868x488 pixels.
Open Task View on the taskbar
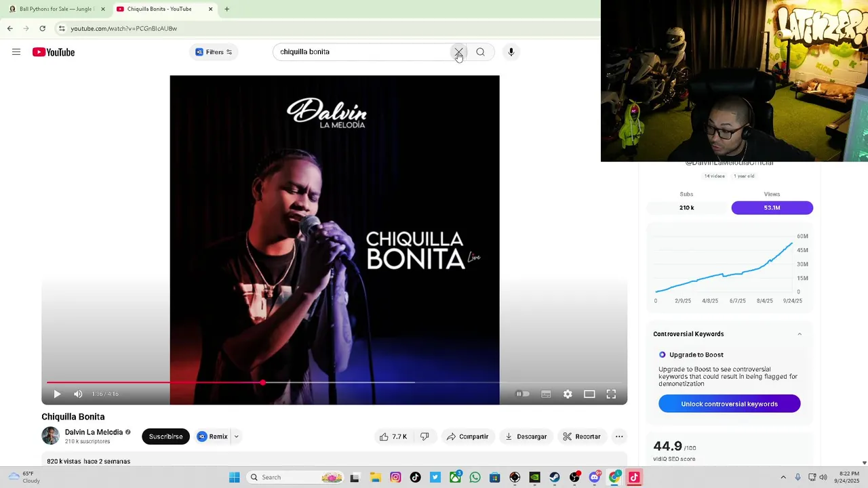[x=354, y=477]
